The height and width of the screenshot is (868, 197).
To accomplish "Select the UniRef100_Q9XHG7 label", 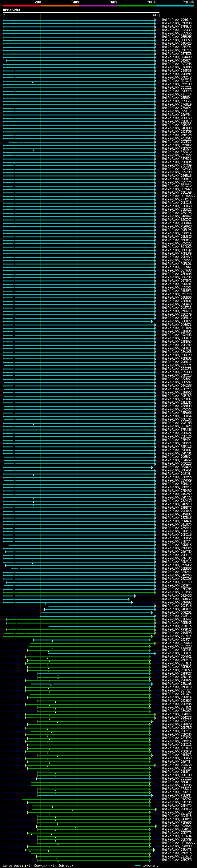I will tap(176, 700).
